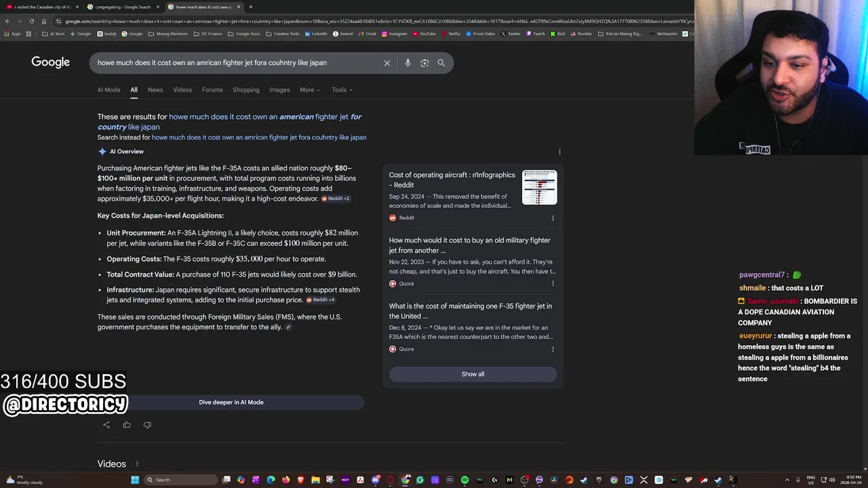Open the taskbar clock and date
The image size is (868, 488).
click(846, 480)
